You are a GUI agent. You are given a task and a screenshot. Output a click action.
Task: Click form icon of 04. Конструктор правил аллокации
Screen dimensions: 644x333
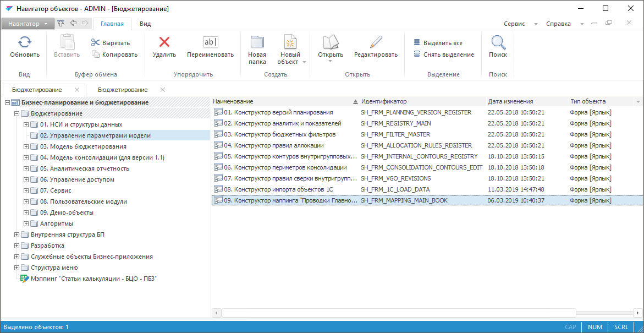coord(218,145)
